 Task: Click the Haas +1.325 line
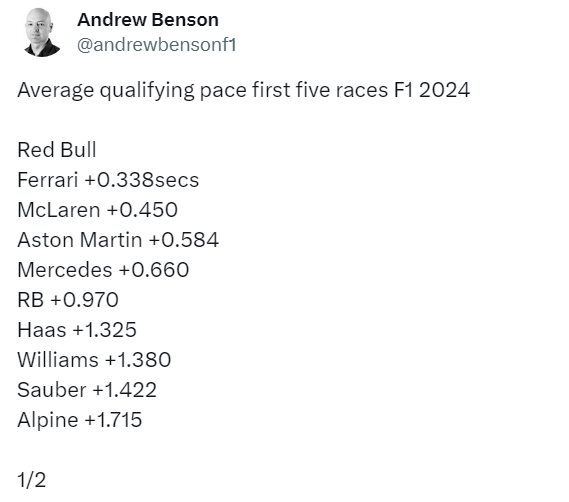[x=77, y=330]
